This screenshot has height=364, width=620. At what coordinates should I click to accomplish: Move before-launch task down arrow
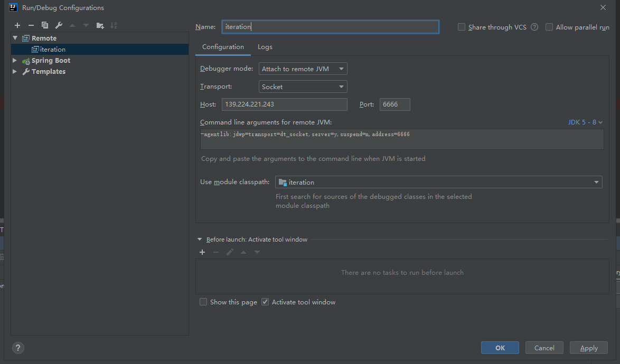(257, 252)
